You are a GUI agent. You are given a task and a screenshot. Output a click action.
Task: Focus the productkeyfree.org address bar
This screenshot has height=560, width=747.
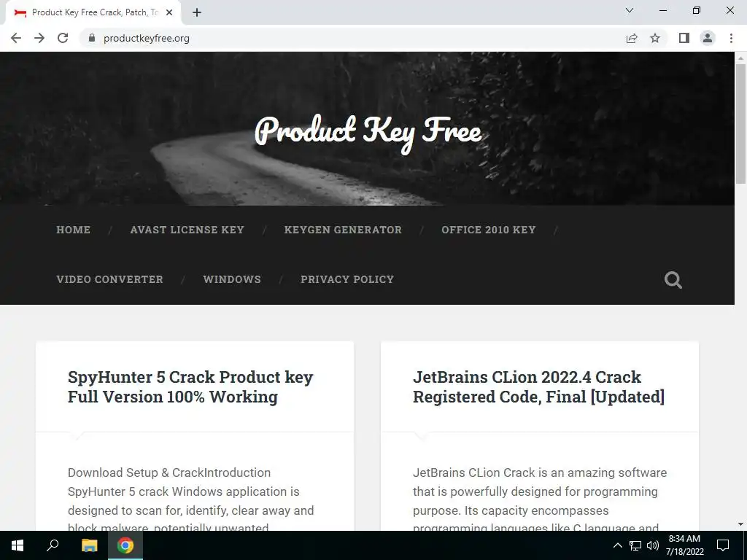pos(352,38)
